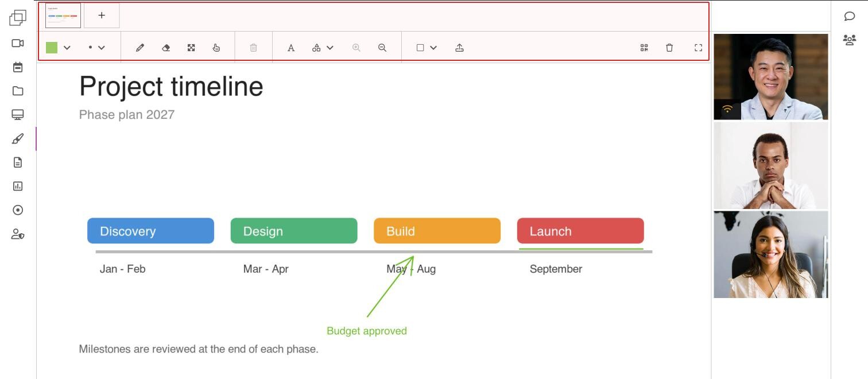Click the orange Build phase box
This screenshot has width=868, height=379.
click(x=437, y=231)
